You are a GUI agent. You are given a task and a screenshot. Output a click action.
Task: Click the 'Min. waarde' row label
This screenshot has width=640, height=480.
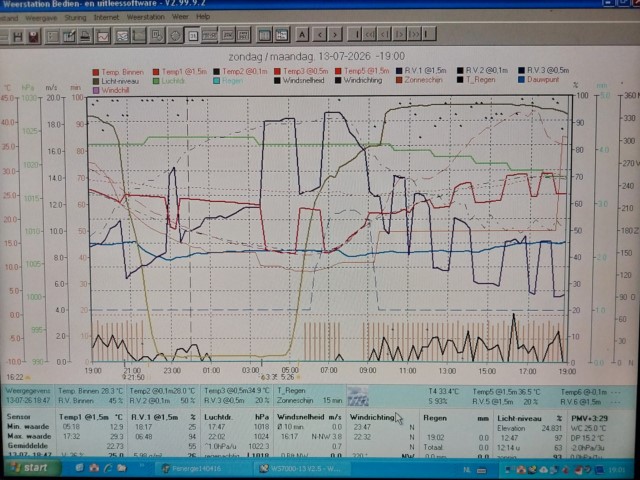pyautogui.click(x=28, y=427)
